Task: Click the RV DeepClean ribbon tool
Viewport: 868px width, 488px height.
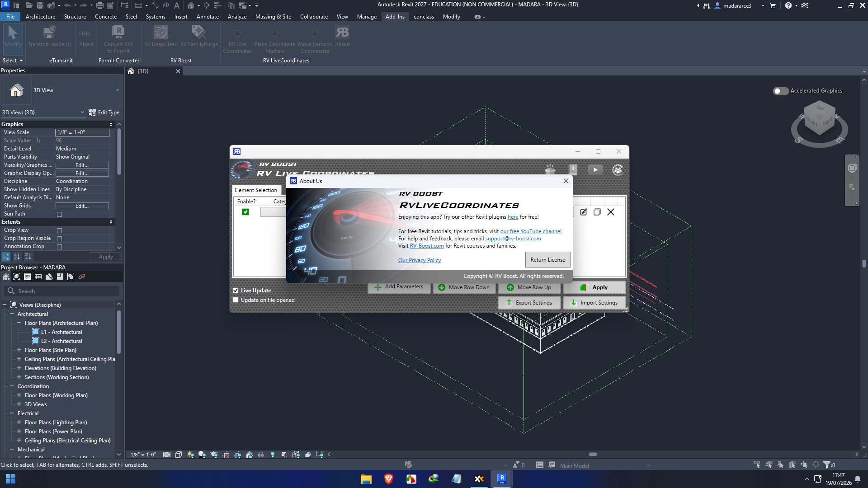Action: coord(160,36)
